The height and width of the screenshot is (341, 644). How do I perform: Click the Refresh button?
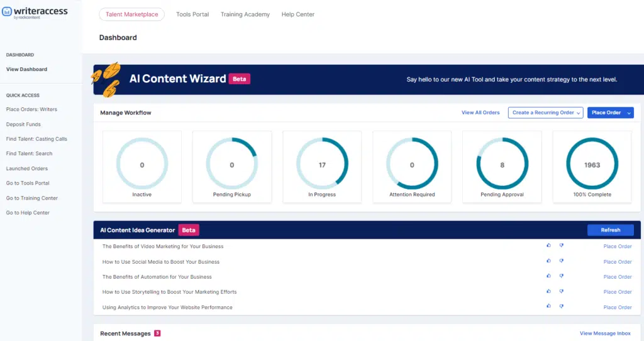click(610, 230)
